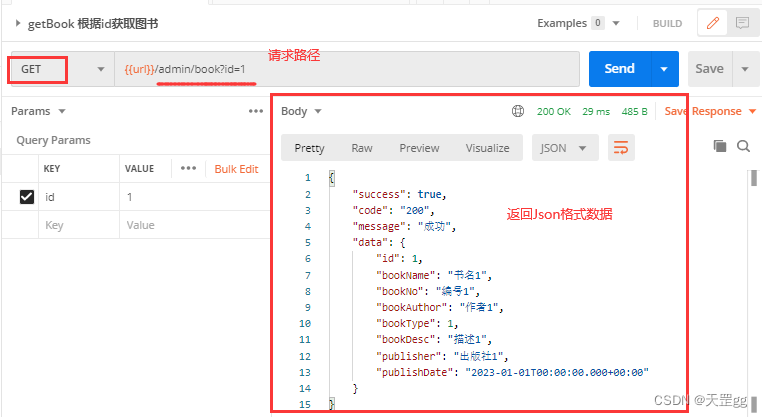The height and width of the screenshot is (417, 762).
Task: Expand the Send button dropdown arrow
Action: (664, 69)
